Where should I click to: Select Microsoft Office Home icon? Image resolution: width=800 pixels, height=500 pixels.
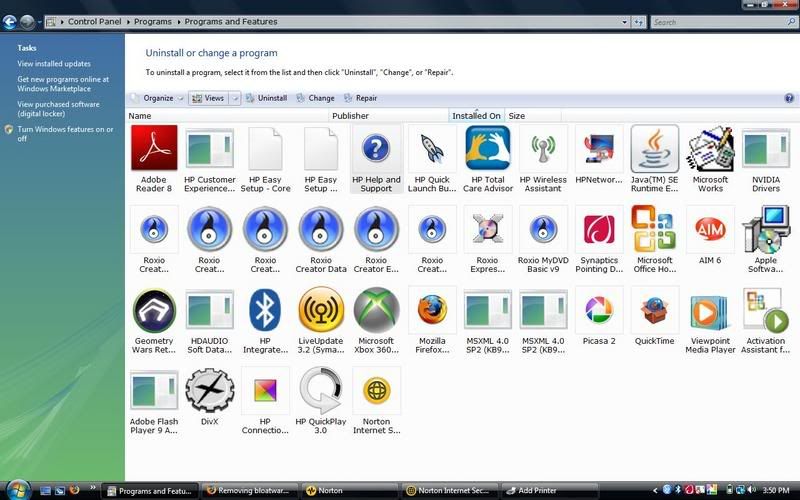click(655, 229)
